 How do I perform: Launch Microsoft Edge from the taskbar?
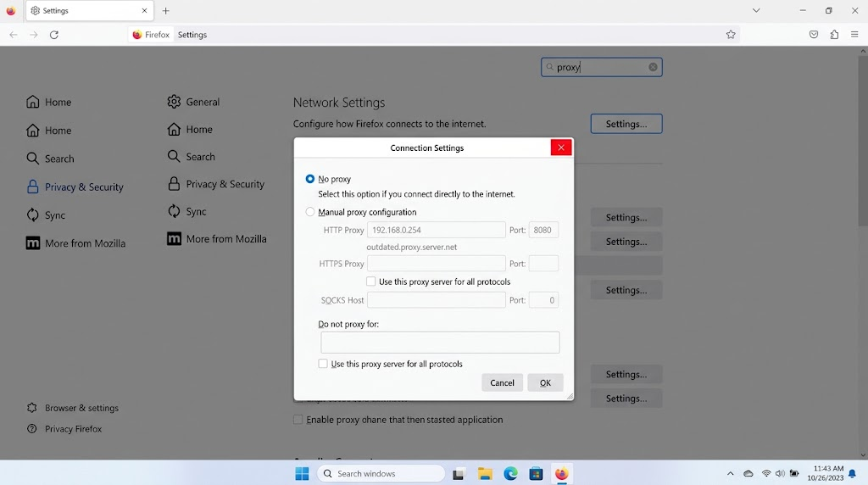(510, 473)
